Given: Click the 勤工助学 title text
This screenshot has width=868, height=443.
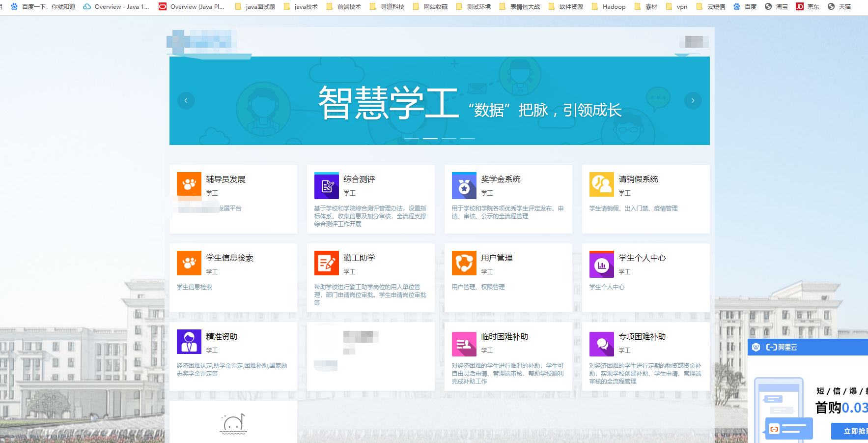Looking at the screenshot, I should pyautogui.click(x=359, y=258).
